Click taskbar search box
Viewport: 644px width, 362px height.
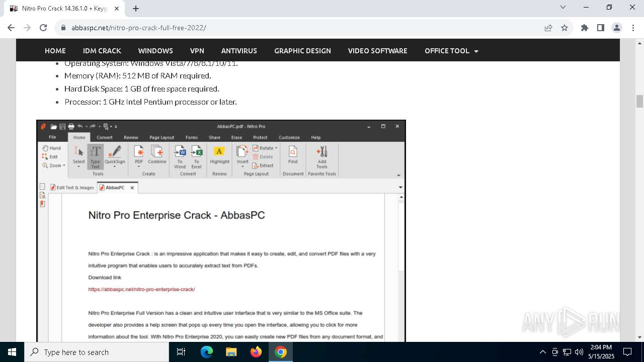[x=97, y=352]
